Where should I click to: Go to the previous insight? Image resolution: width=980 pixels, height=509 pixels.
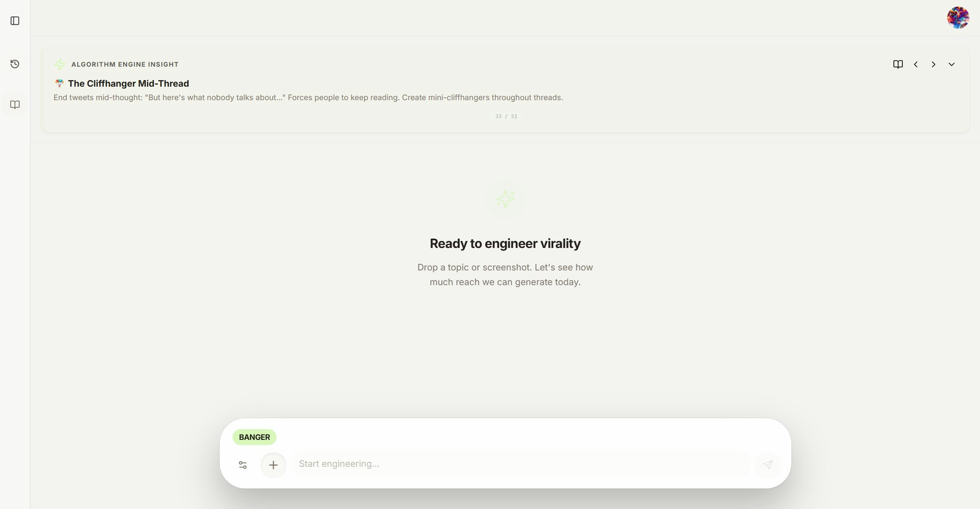point(916,64)
